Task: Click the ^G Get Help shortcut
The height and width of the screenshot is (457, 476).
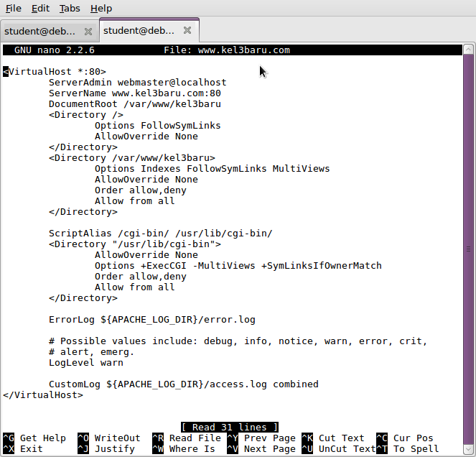Action: pyautogui.click(x=34, y=438)
